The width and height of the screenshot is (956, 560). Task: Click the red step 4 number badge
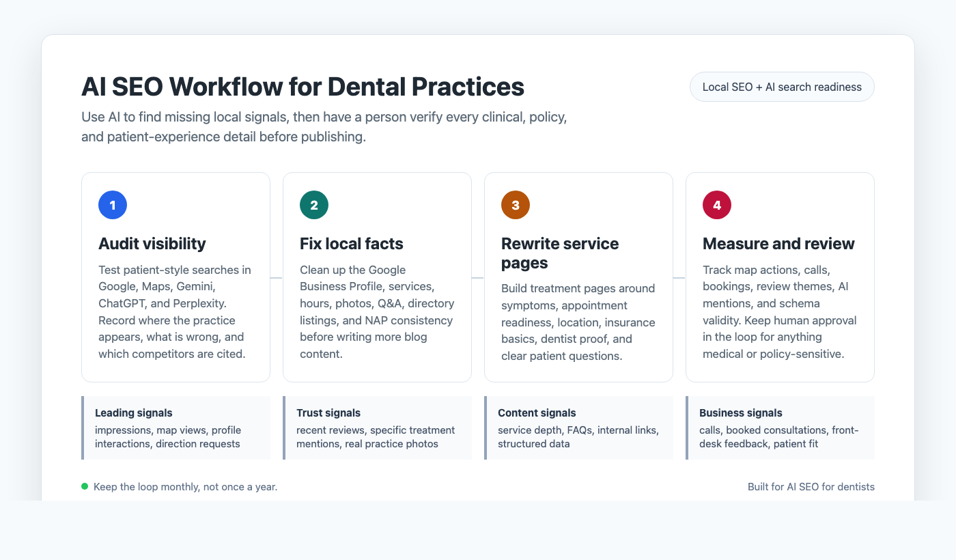pos(717,205)
